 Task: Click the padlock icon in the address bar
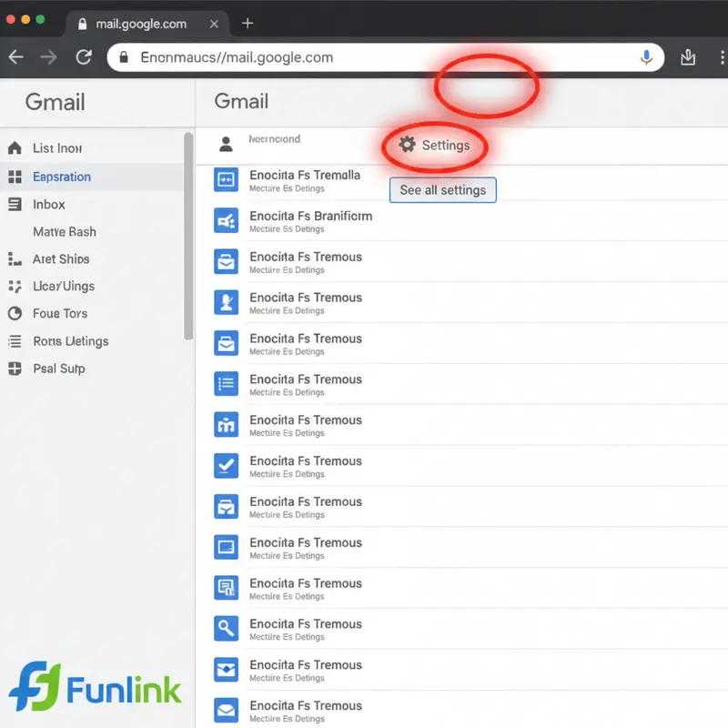(123, 57)
